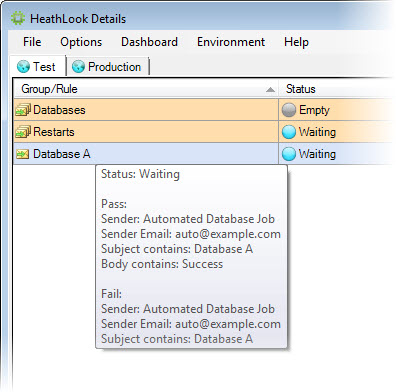
Task: Switch to the Production tab
Action: point(108,67)
